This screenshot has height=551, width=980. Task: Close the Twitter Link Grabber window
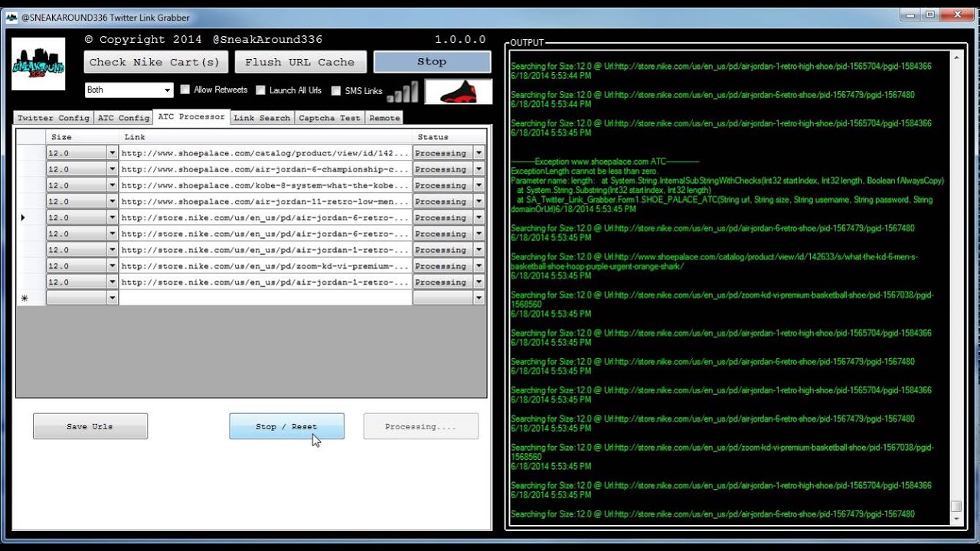coord(957,14)
